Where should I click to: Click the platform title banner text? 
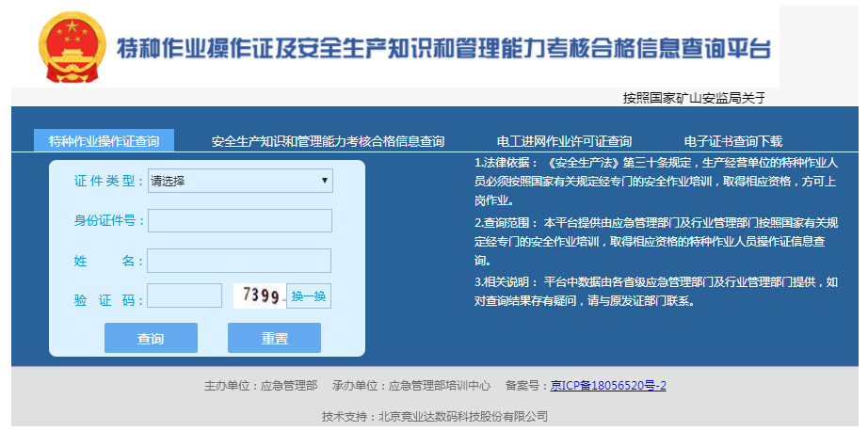click(x=443, y=49)
